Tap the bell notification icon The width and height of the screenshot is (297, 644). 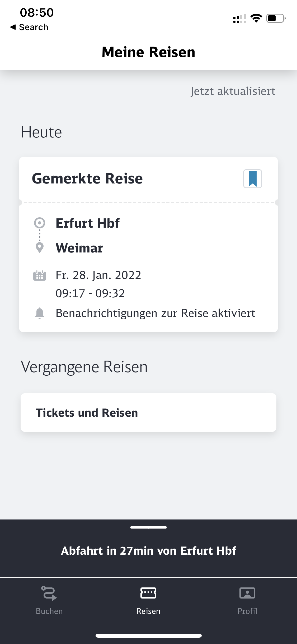click(x=40, y=313)
